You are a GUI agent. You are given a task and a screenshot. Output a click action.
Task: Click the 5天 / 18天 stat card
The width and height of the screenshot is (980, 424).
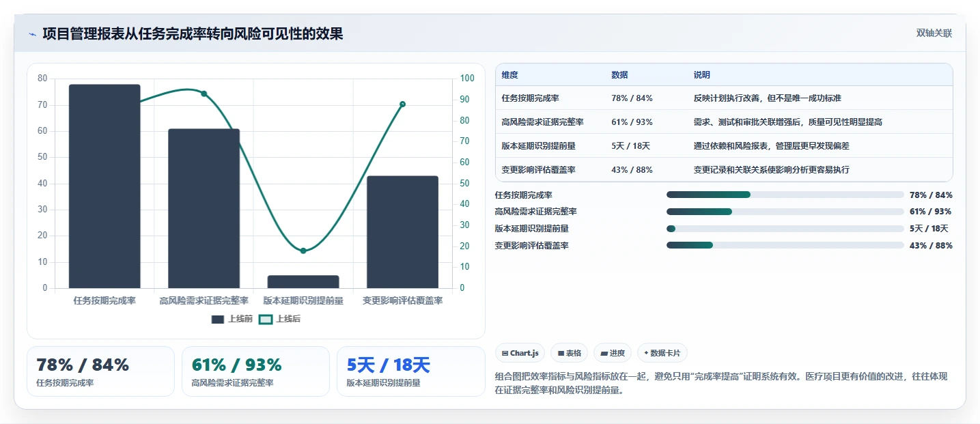click(x=410, y=371)
